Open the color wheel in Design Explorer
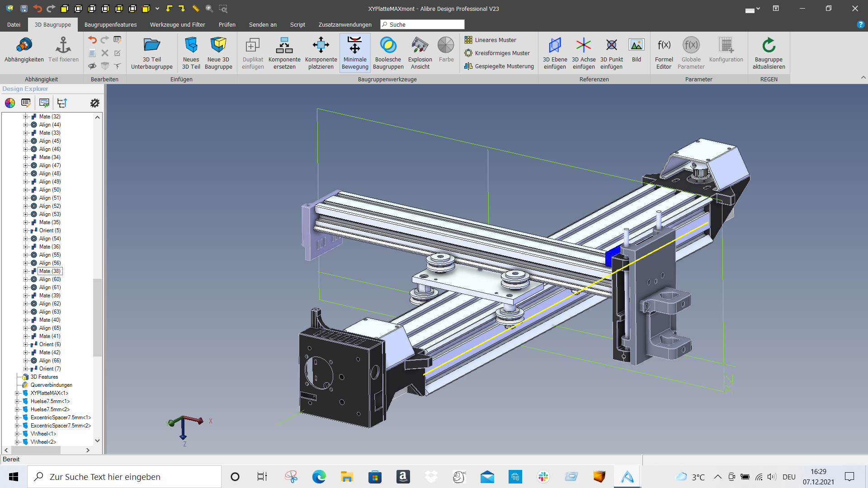 click(10, 103)
